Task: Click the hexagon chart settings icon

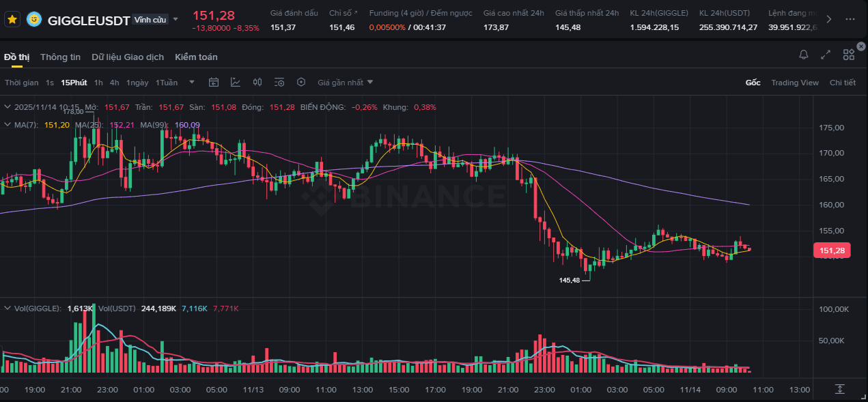Action: tap(301, 83)
